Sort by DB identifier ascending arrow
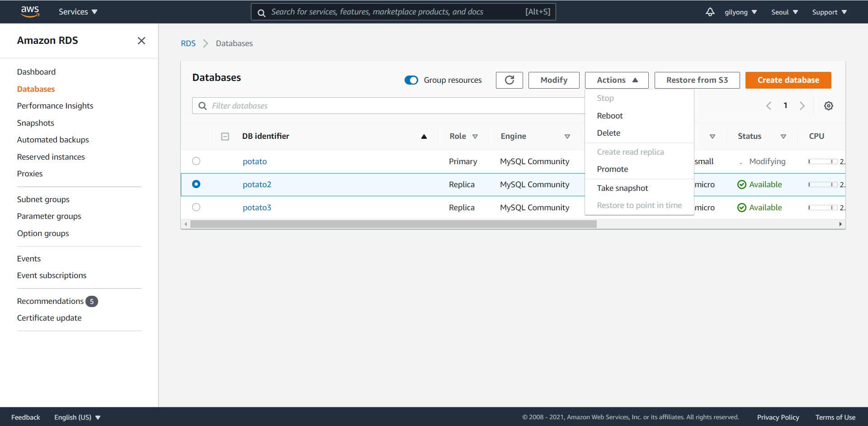Viewport: 868px width, 426px height. click(x=424, y=137)
